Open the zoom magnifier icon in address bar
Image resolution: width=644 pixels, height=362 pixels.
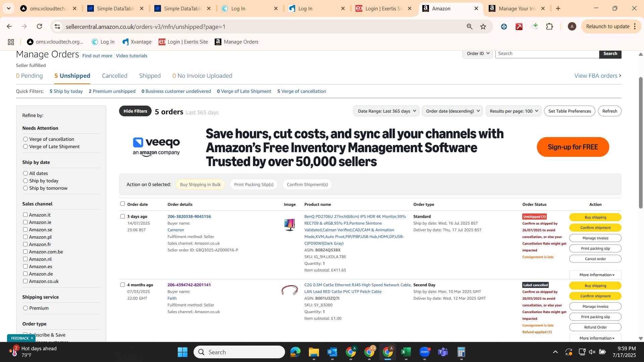click(x=470, y=26)
